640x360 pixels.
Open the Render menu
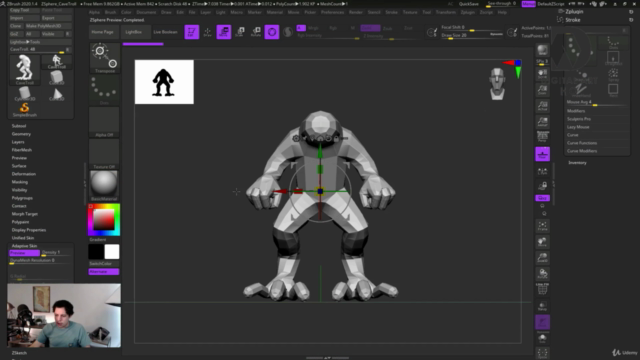356,12
